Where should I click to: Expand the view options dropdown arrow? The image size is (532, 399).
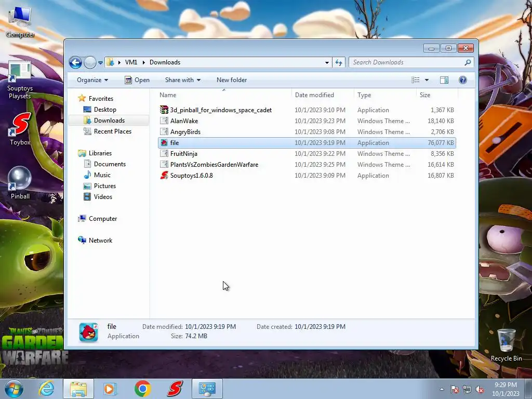427,80
